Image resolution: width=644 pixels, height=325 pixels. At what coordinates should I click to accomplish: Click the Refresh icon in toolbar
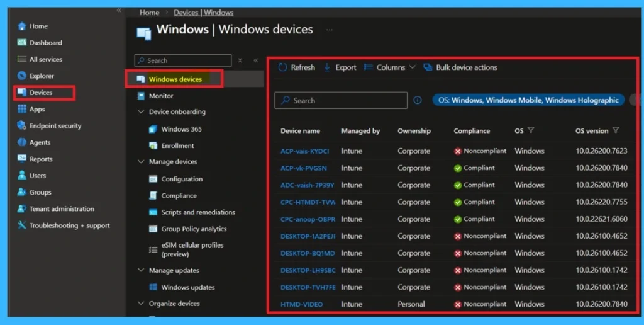pos(282,67)
